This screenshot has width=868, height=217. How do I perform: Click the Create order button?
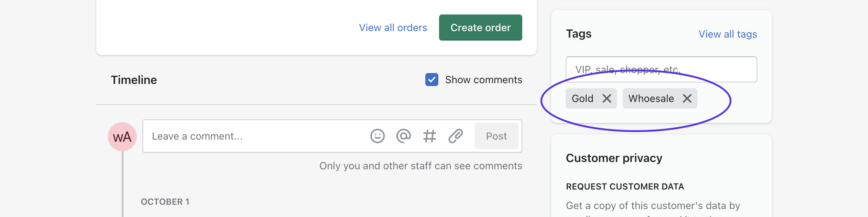coord(481,27)
